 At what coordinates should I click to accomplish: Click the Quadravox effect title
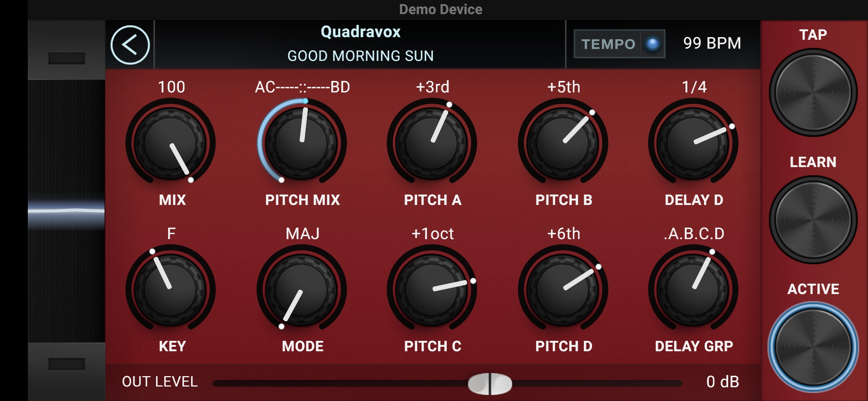[x=361, y=32]
